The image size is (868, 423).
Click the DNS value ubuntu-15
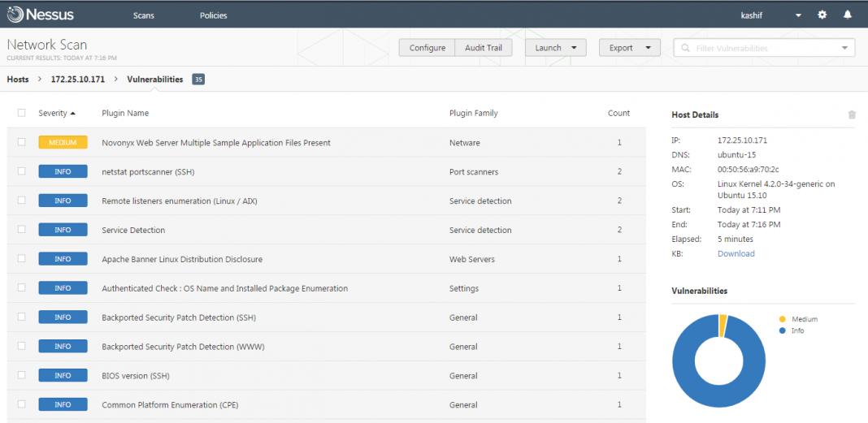point(737,155)
